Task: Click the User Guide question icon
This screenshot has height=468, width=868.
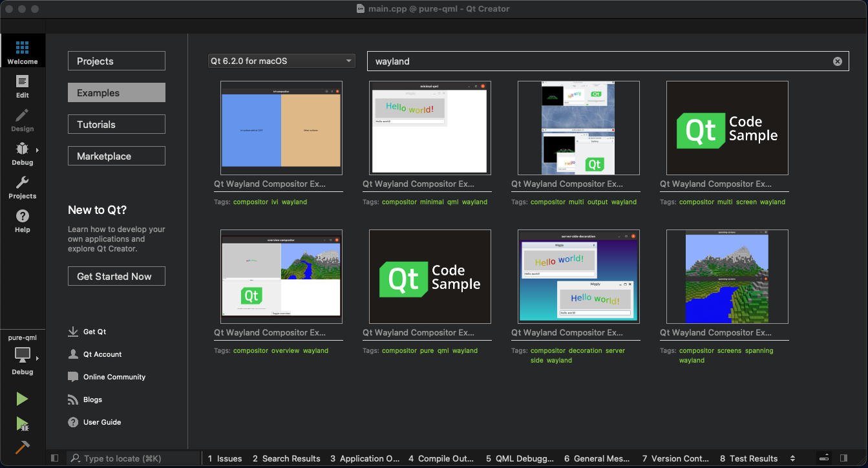Action: coord(73,422)
